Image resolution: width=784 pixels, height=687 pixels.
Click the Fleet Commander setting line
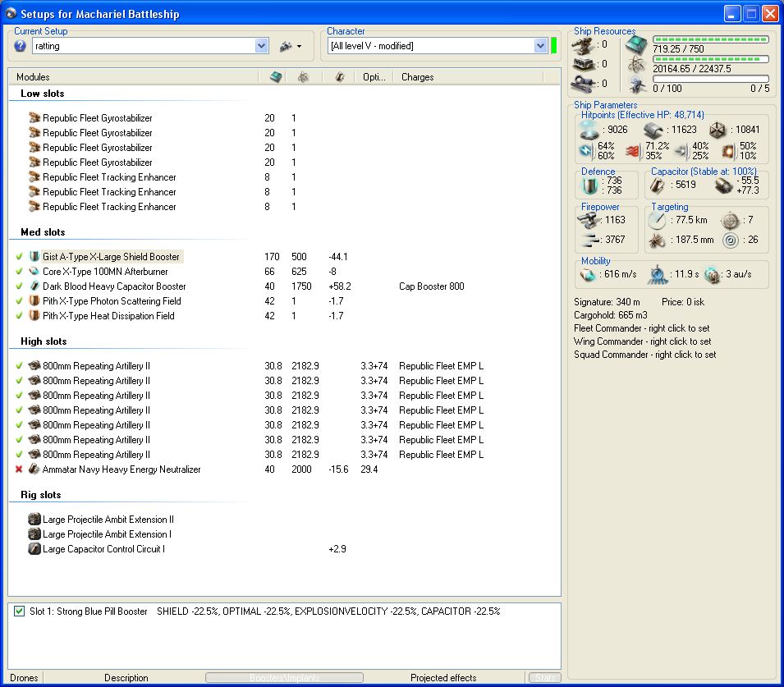[642, 328]
